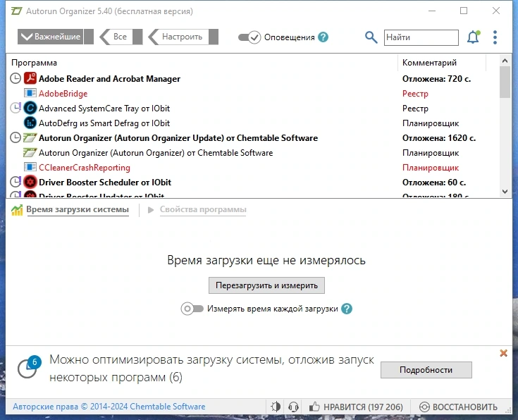Click the Smart Defrag AutoDefrg icon

click(x=30, y=123)
